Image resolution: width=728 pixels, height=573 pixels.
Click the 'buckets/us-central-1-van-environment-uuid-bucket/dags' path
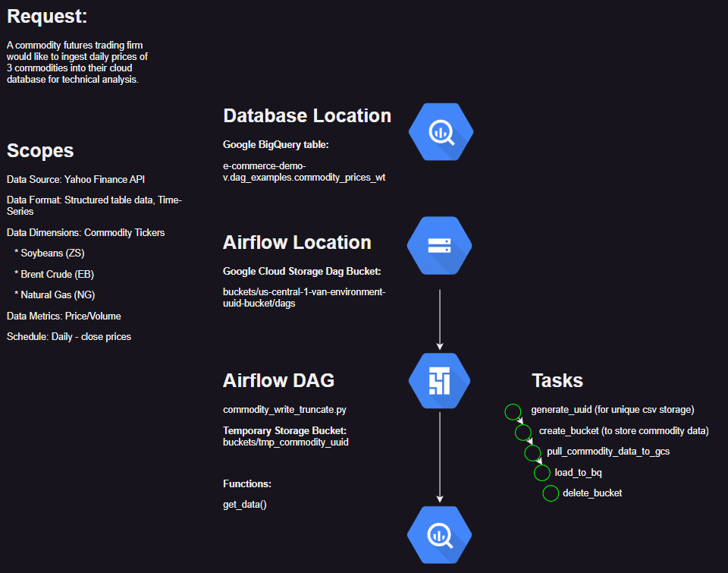[x=304, y=298]
